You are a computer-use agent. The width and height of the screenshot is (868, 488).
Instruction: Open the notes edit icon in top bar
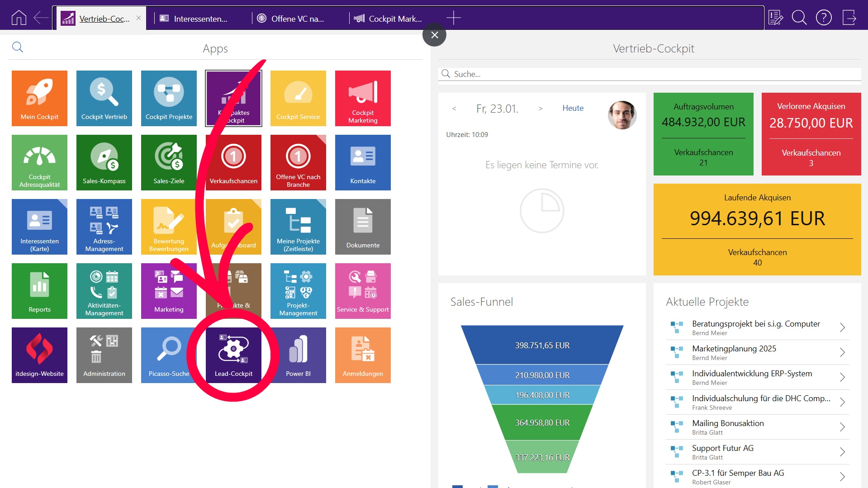tap(775, 18)
